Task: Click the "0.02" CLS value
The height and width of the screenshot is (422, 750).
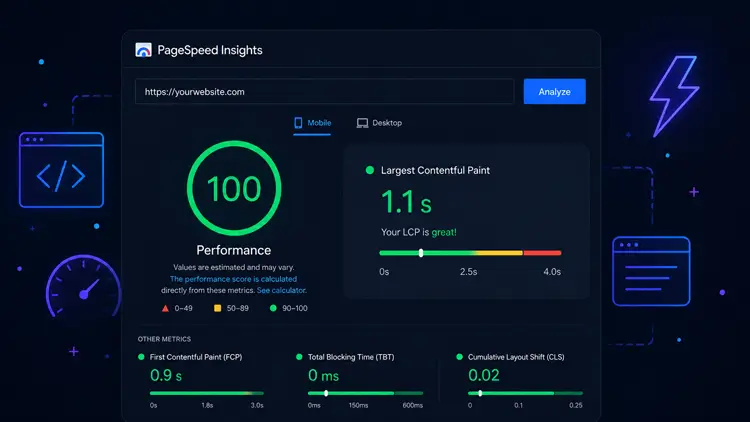Action: click(x=484, y=375)
